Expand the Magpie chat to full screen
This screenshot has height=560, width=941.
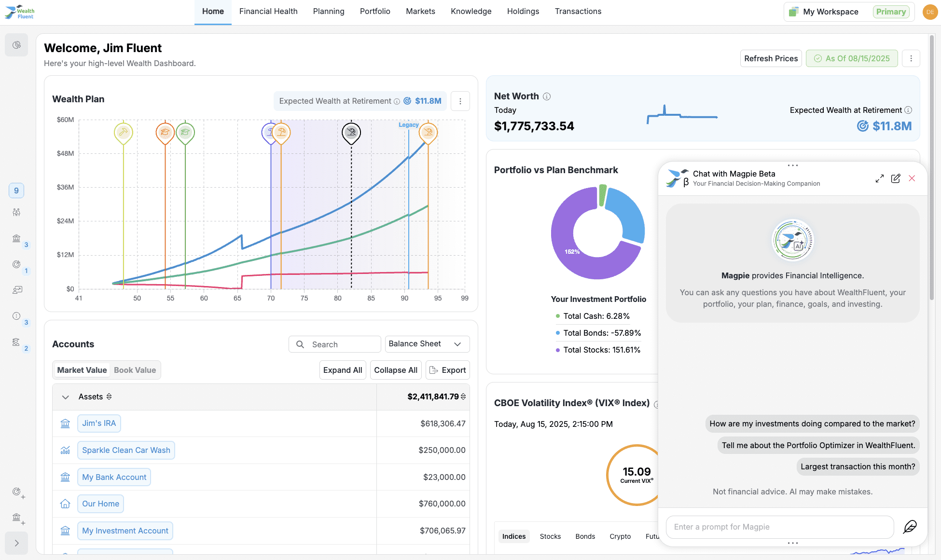[880, 178]
